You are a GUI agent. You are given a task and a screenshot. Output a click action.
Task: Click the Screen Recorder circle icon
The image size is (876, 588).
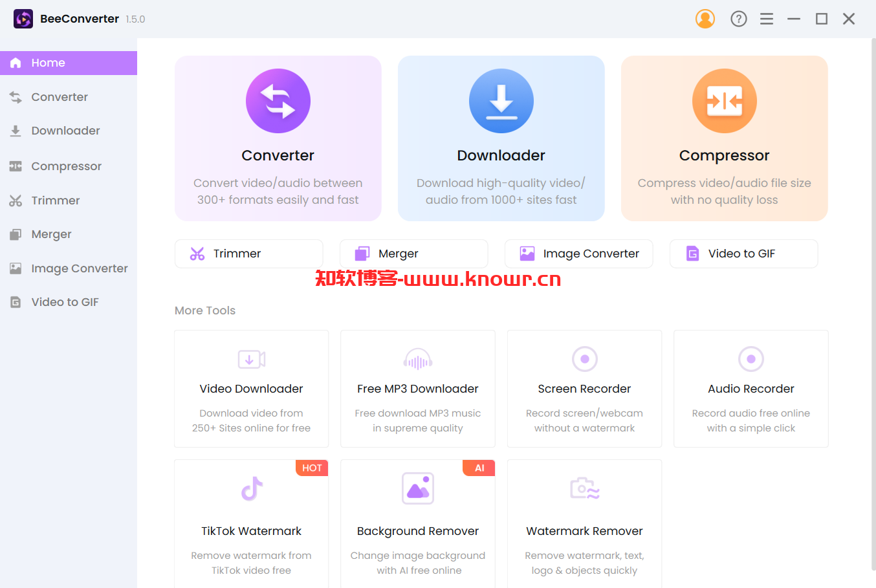tap(585, 359)
